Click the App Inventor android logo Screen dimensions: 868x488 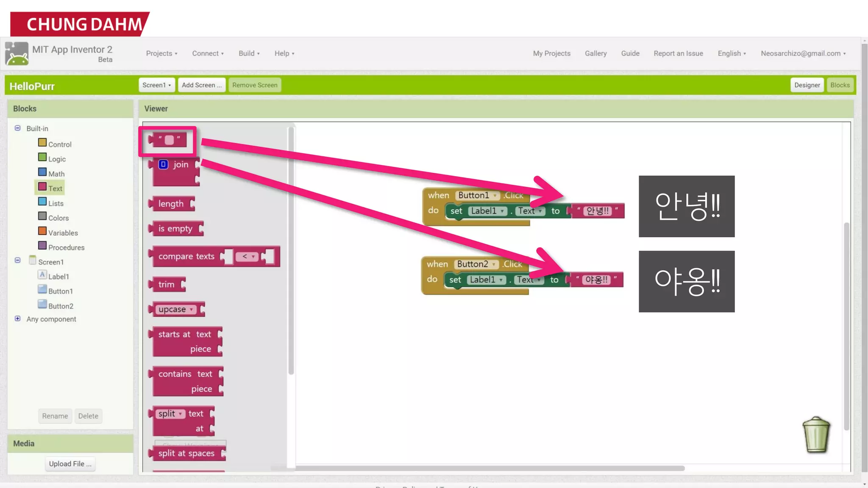coord(17,54)
